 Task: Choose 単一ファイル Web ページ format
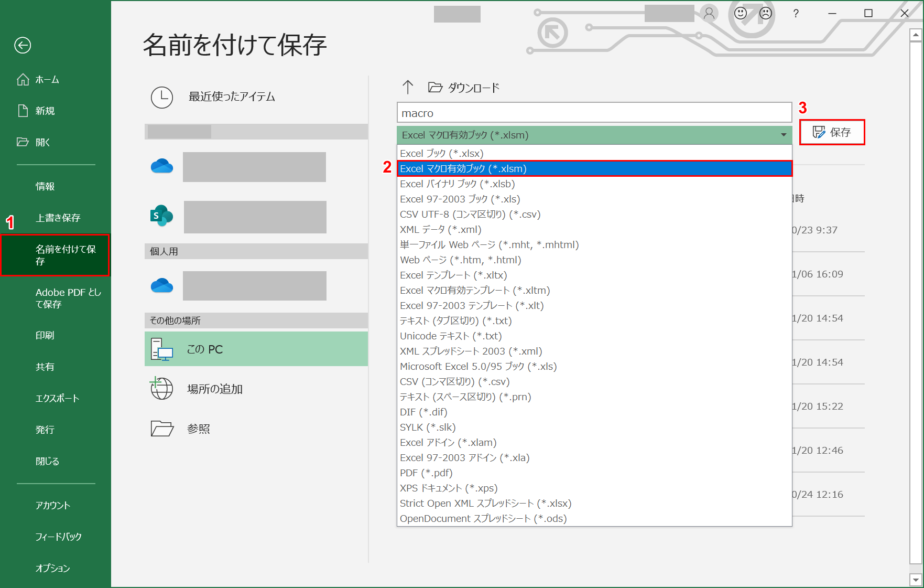click(x=594, y=244)
